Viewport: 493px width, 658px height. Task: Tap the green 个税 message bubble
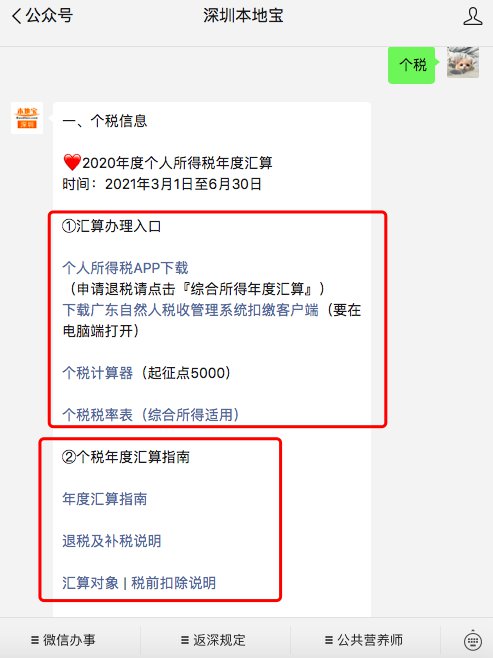pos(412,65)
